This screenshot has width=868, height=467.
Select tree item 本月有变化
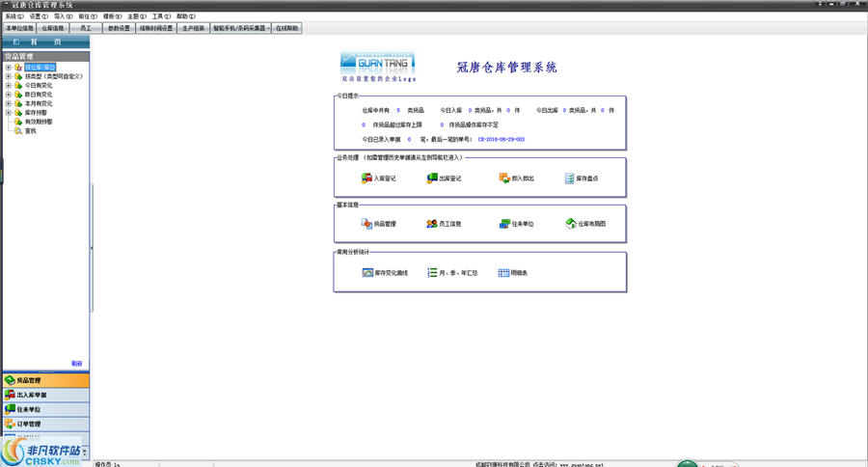pos(39,103)
